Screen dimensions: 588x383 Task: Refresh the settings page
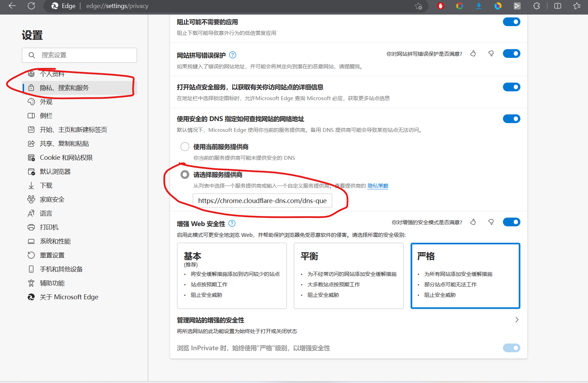[31, 6]
